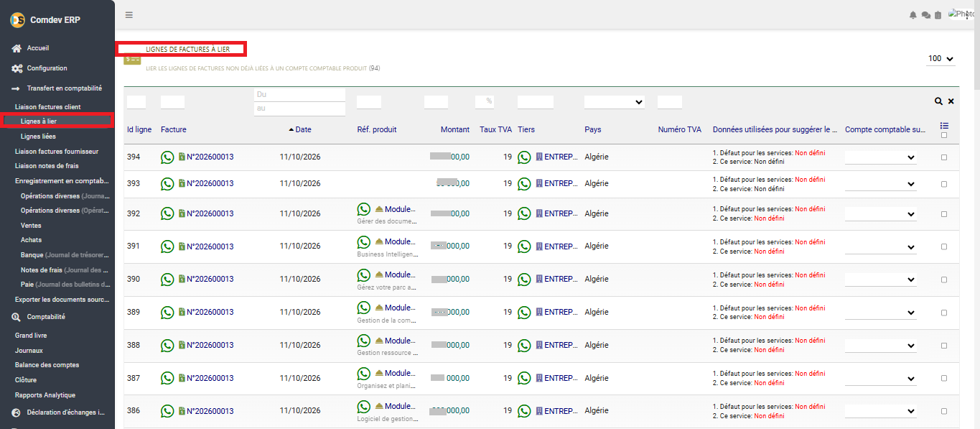Image resolution: width=980 pixels, height=429 pixels.
Task: Tick the select-all checkbox in table header
Action: pos(944,135)
